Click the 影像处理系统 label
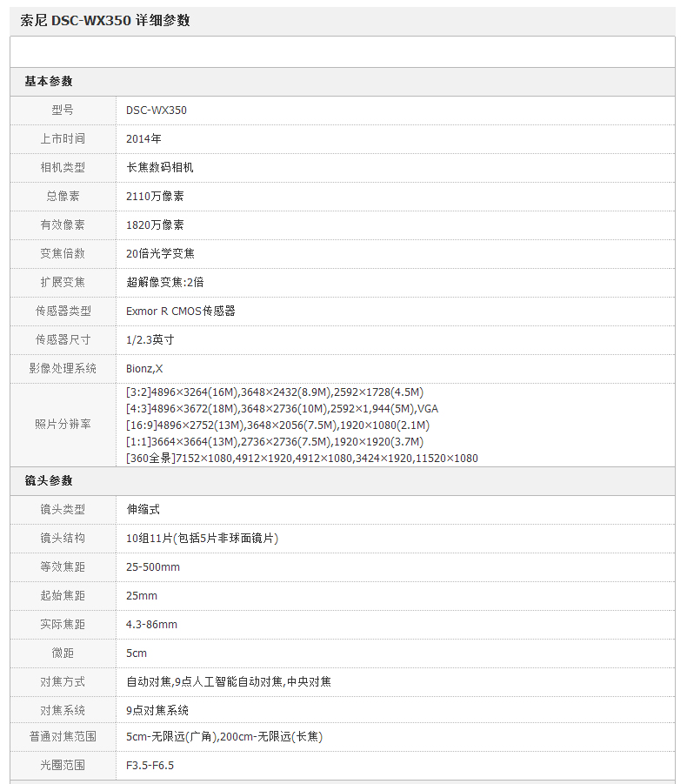 click(63, 368)
